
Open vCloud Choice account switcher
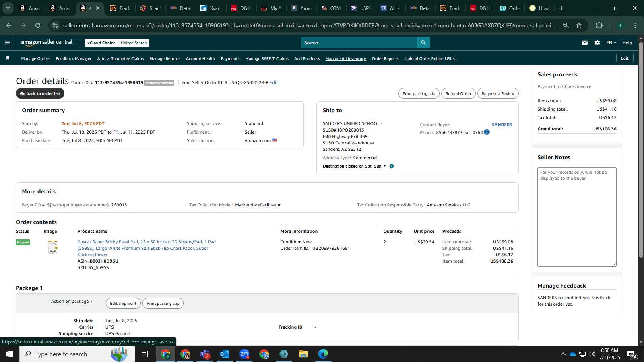[x=117, y=43]
